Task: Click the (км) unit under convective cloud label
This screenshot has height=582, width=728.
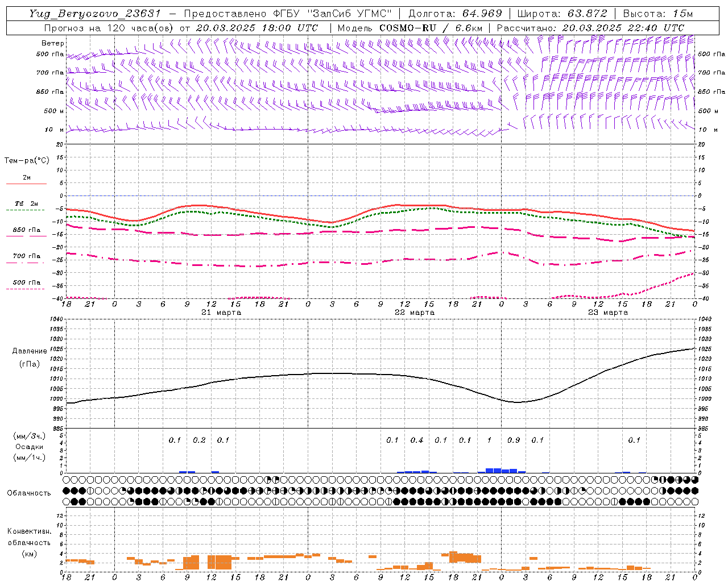Action: click(29, 554)
